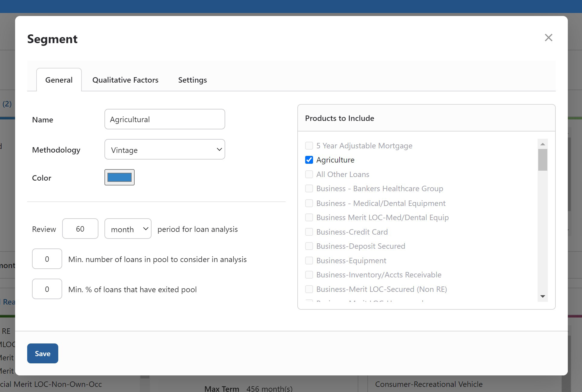The width and height of the screenshot is (582, 392).
Task: Expand the month period unit dropdown
Action: pos(128,229)
